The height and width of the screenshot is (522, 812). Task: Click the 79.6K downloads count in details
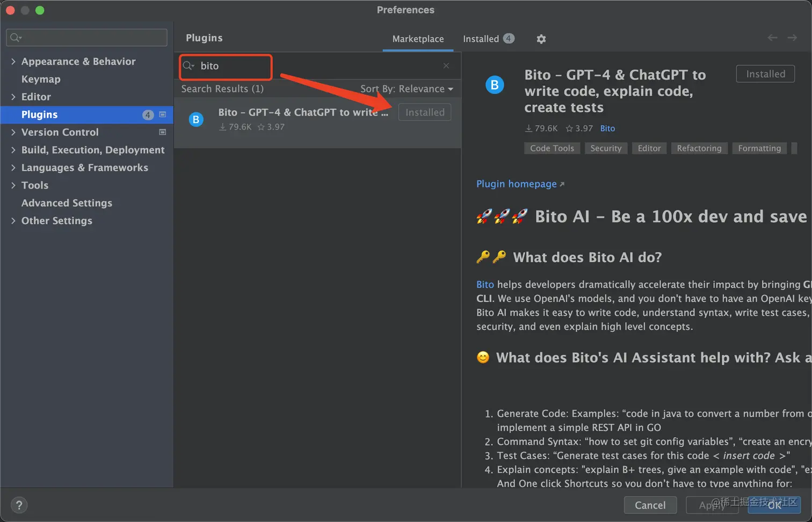(x=541, y=128)
